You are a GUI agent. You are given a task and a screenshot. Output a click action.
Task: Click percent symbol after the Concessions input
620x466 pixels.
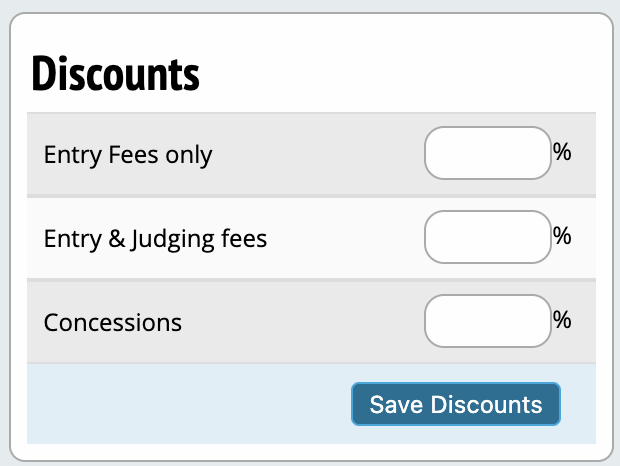click(562, 321)
